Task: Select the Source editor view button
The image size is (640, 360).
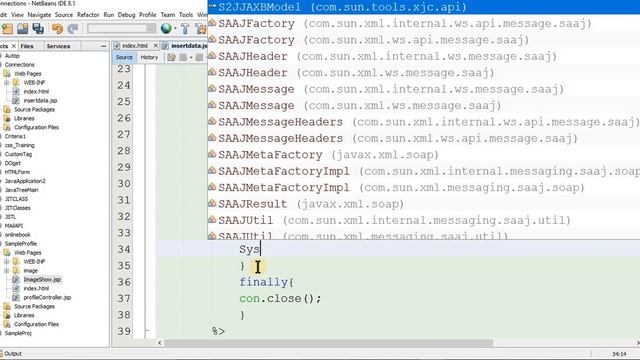Action: [x=124, y=57]
